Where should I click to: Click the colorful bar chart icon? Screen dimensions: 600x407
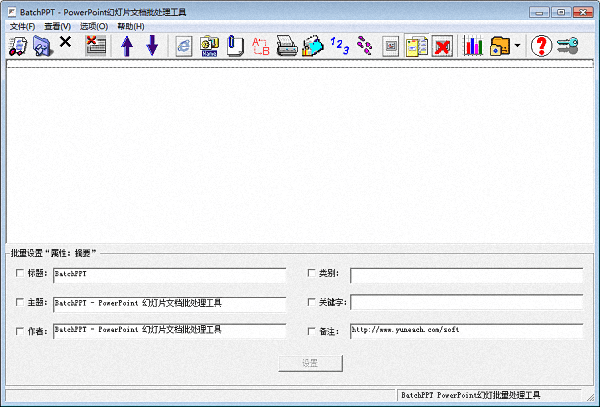(473, 46)
